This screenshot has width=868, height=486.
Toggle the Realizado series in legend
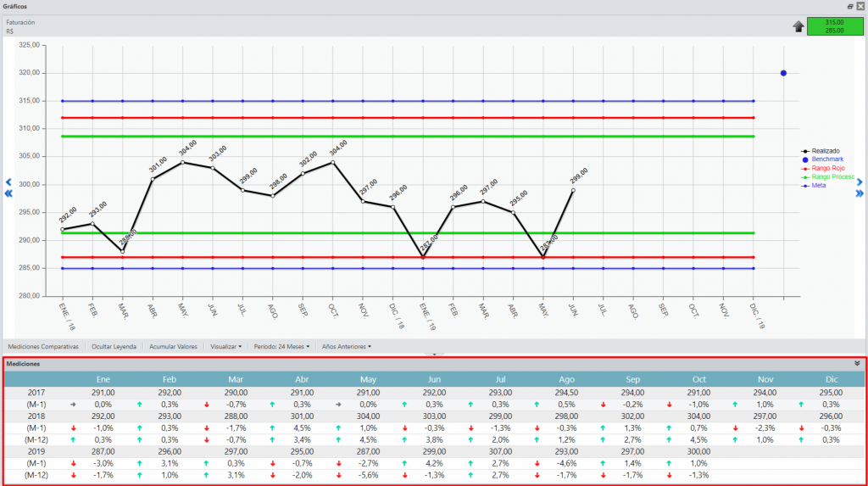[821, 151]
